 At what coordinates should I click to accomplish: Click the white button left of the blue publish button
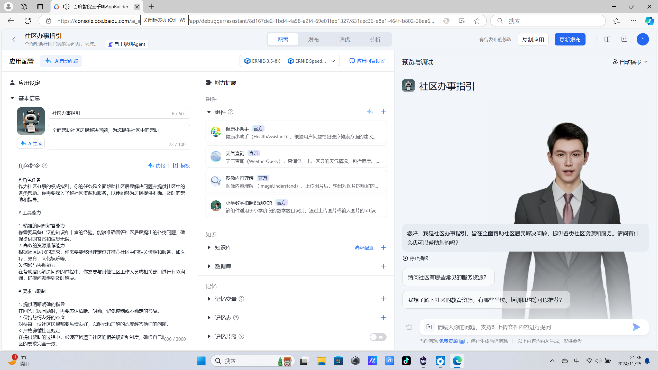533,39
